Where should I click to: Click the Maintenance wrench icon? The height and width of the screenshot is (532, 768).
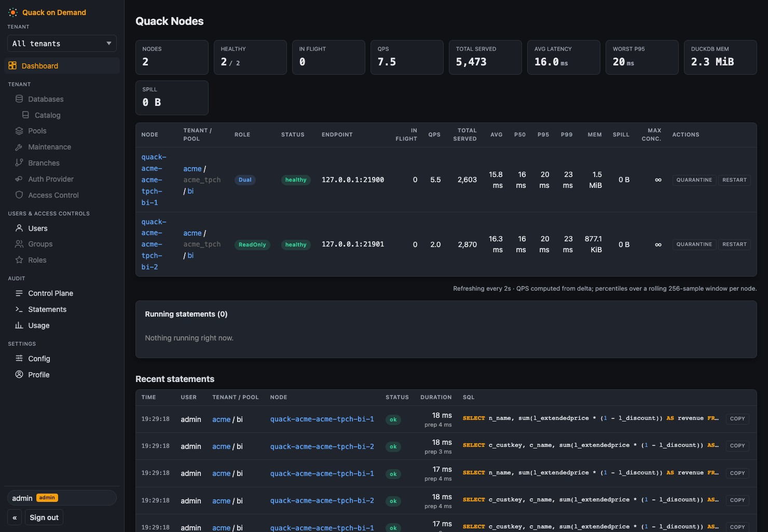click(19, 147)
